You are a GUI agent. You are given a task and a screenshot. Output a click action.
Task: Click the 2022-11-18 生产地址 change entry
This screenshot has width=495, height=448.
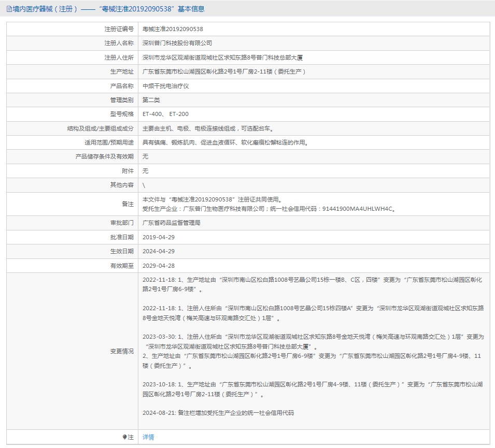coord(312,284)
